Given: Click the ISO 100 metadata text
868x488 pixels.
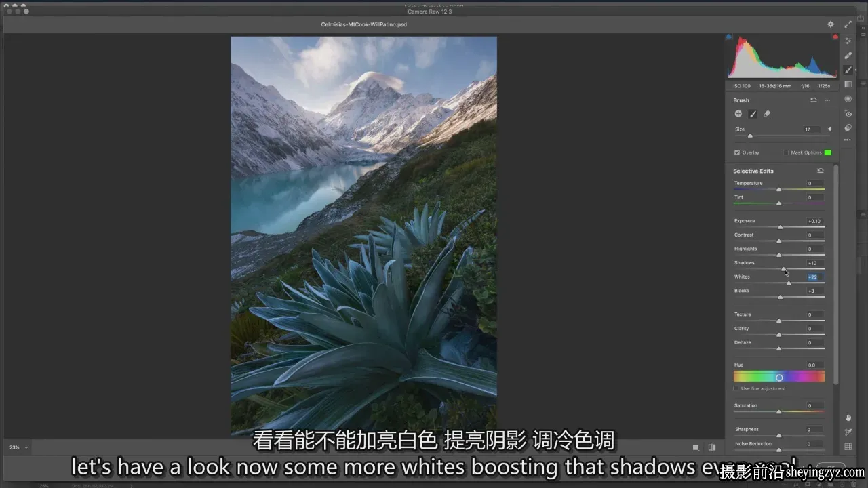Looking at the screenshot, I should pos(742,86).
